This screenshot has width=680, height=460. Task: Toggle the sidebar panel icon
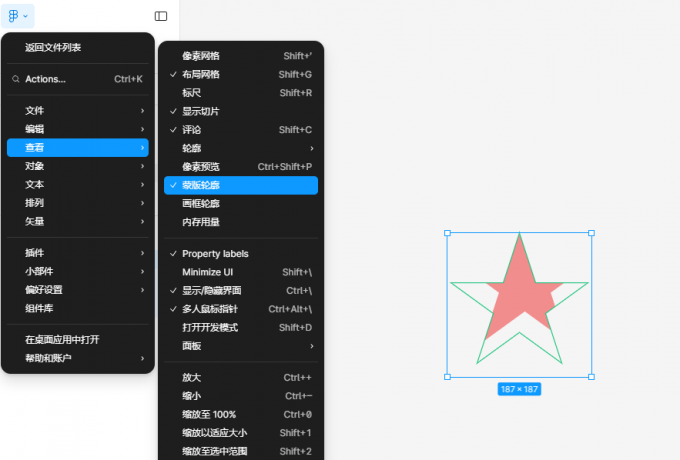pos(161,16)
